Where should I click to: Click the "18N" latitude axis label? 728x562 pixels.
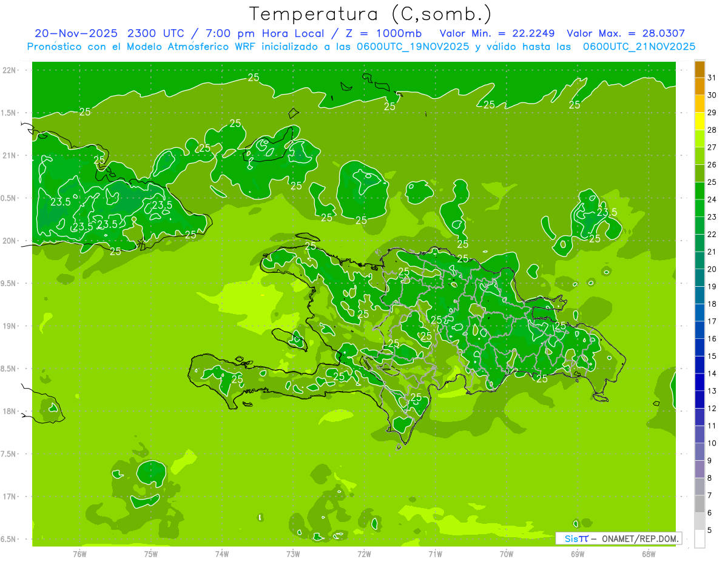click(x=9, y=411)
